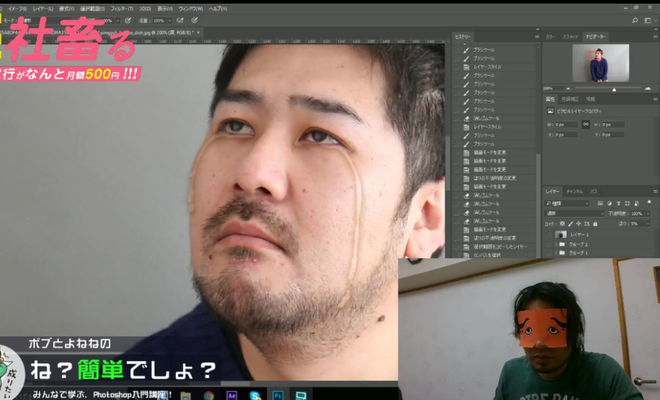Open the 不透明度 opacity dropdown
This screenshot has width=660, height=400.
tap(650, 212)
